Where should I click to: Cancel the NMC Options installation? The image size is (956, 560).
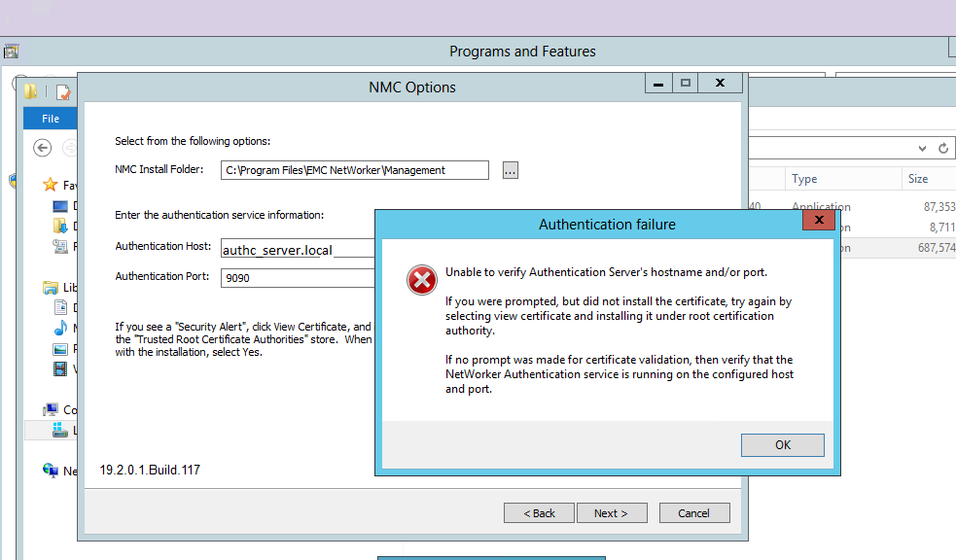coord(693,512)
